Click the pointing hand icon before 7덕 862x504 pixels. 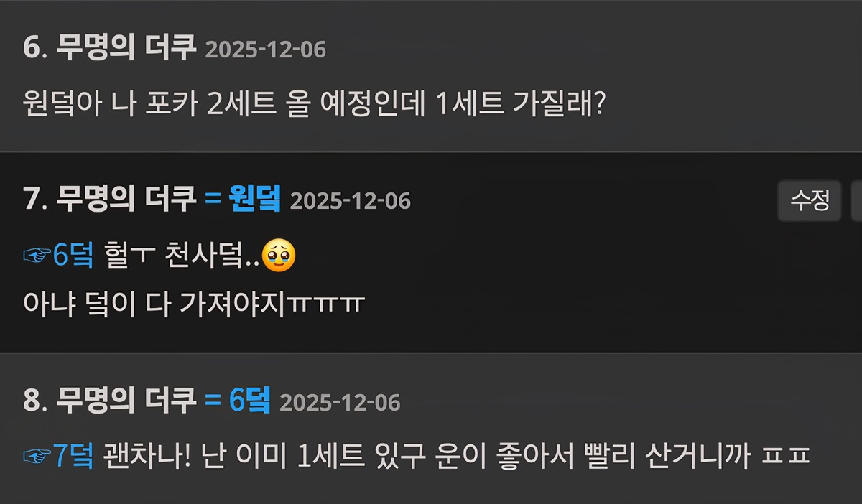(37, 455)
